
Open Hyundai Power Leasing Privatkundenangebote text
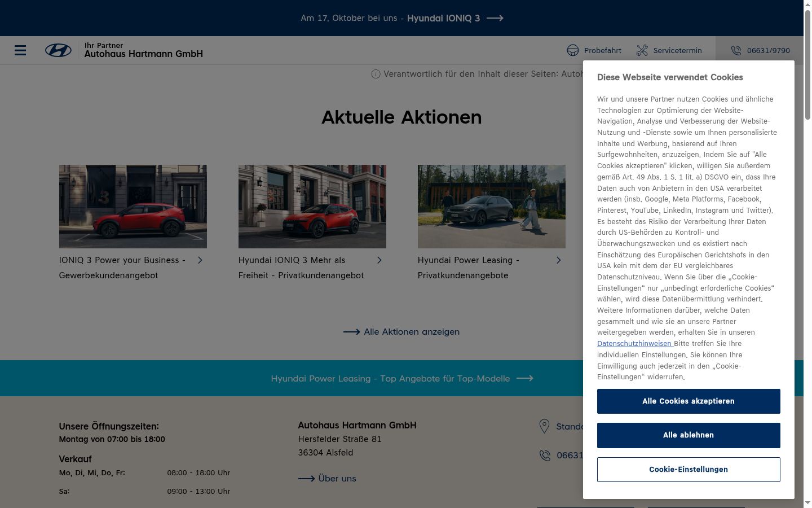(469, 268)
